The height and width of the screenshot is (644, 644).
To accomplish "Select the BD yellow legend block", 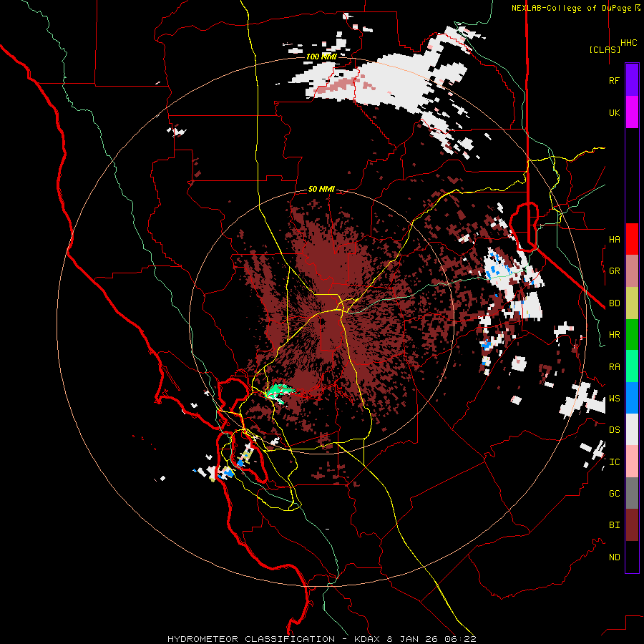I will point(632,303).
